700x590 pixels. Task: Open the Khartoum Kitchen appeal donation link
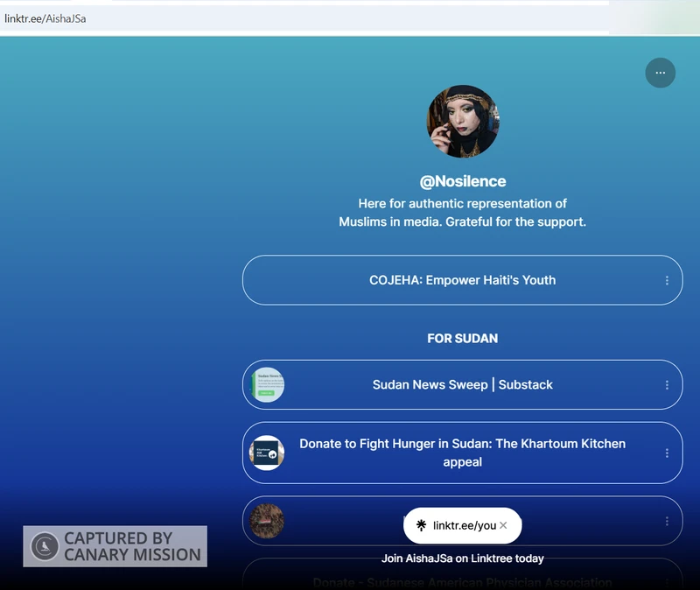463,453
